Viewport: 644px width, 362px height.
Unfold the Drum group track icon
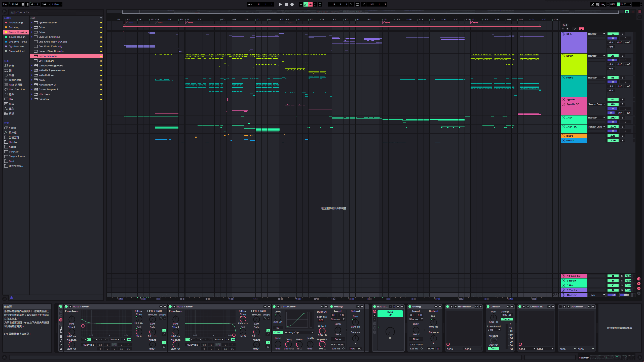click(563, 56)
